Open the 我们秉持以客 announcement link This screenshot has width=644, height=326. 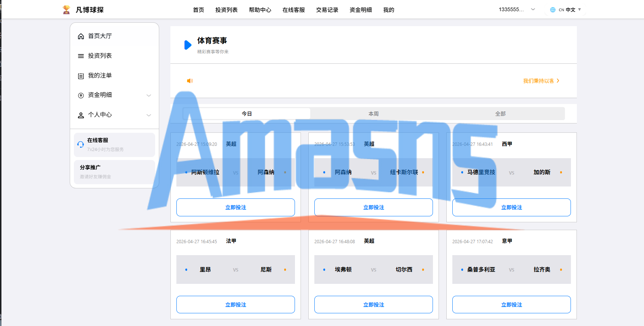[x=541, y=81]
